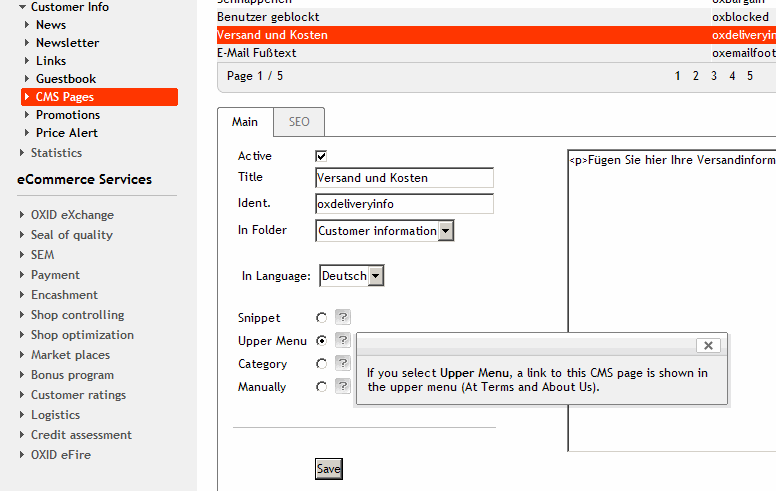Open the In Language dropdown
The image size is (776, 491).
tap(376, 276)
